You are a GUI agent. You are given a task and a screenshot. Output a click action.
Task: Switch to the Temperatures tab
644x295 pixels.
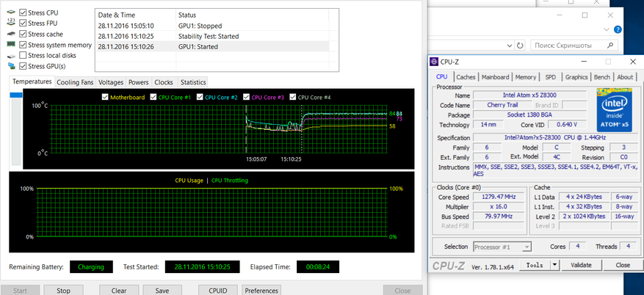(x=32, y=81)
